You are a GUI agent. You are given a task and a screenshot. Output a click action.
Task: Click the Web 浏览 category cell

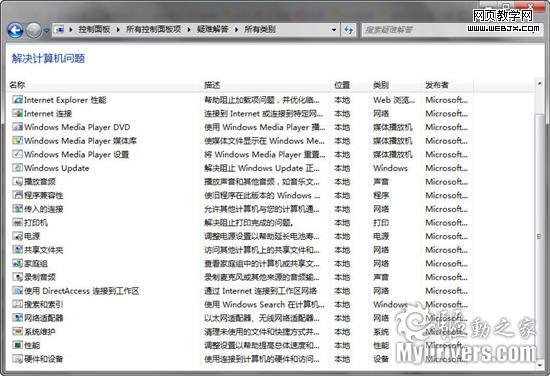click(x=394, y=100)
